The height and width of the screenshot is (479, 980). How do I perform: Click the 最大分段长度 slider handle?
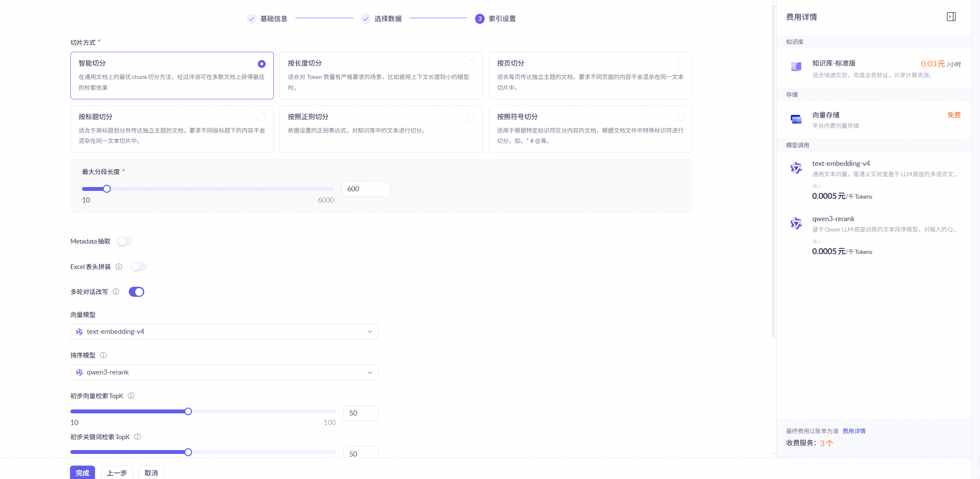[x=107, y=189]
